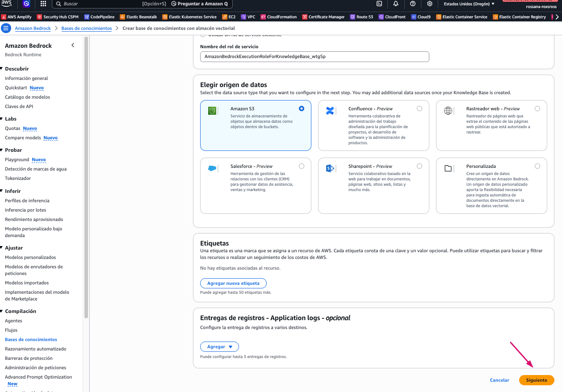Click the Personalizada folder icon
562x392 pixels.
(x=448, y=168)
